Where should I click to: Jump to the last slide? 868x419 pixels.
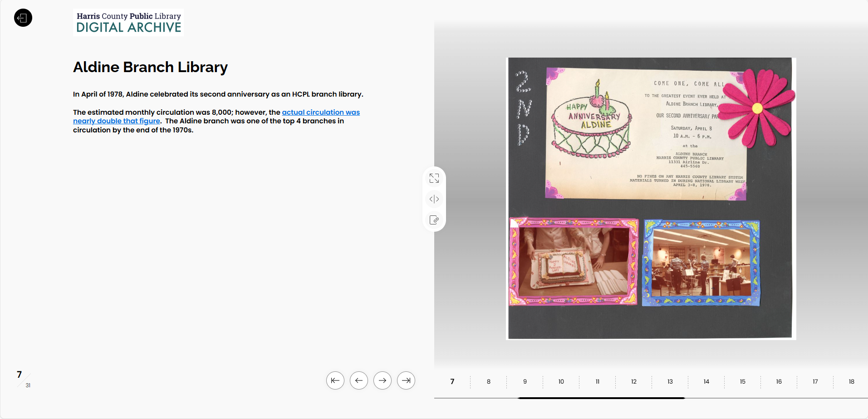406,380
